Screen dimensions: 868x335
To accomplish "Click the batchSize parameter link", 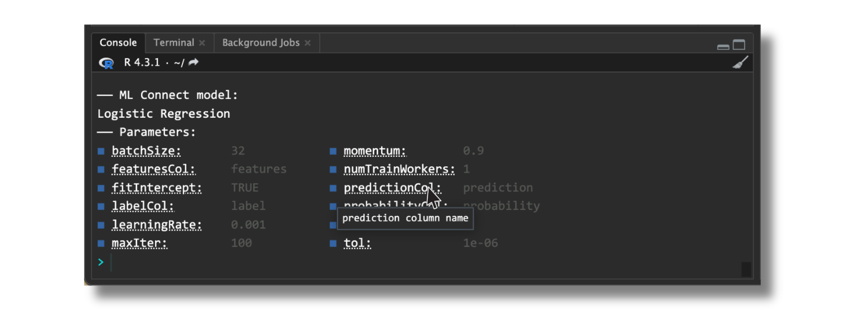I will [146, 151].
